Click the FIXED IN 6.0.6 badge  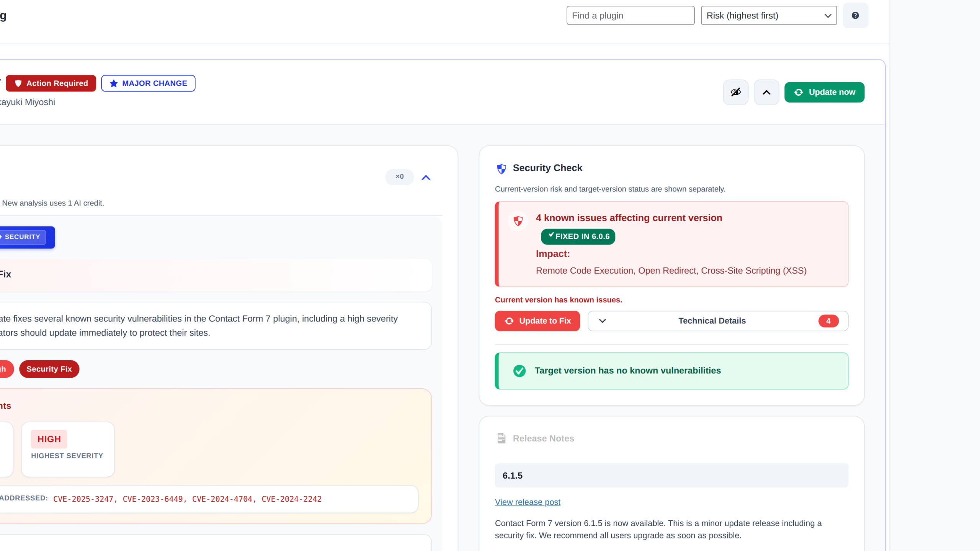(578, 236)
